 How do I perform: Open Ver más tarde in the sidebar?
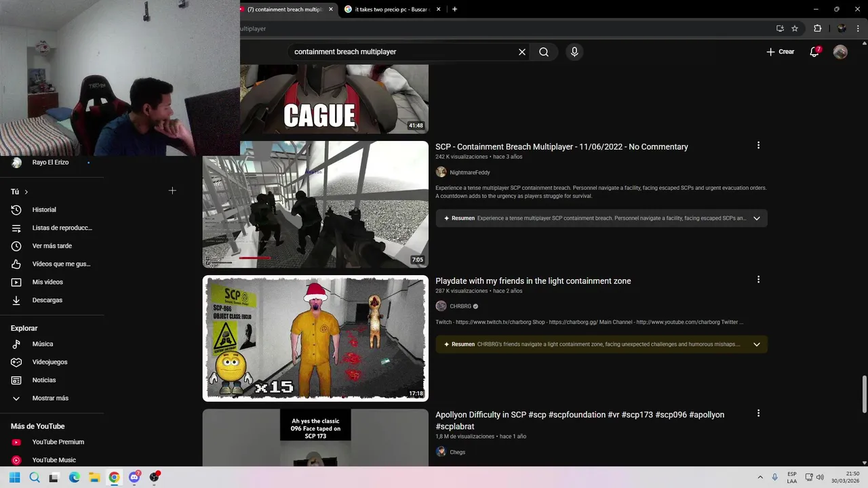[x=52, y=246]
